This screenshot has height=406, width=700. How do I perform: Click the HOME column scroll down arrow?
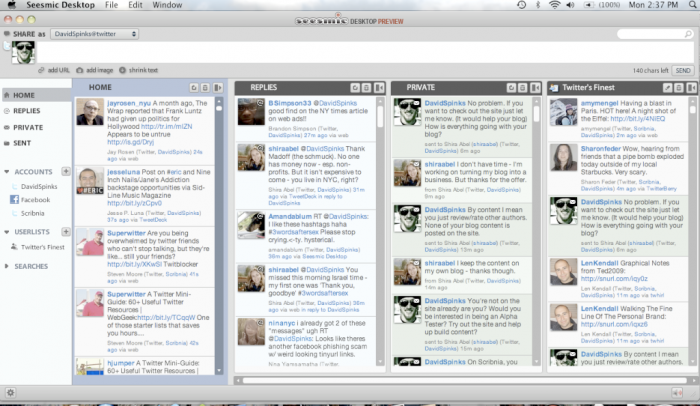coord(219,371)
